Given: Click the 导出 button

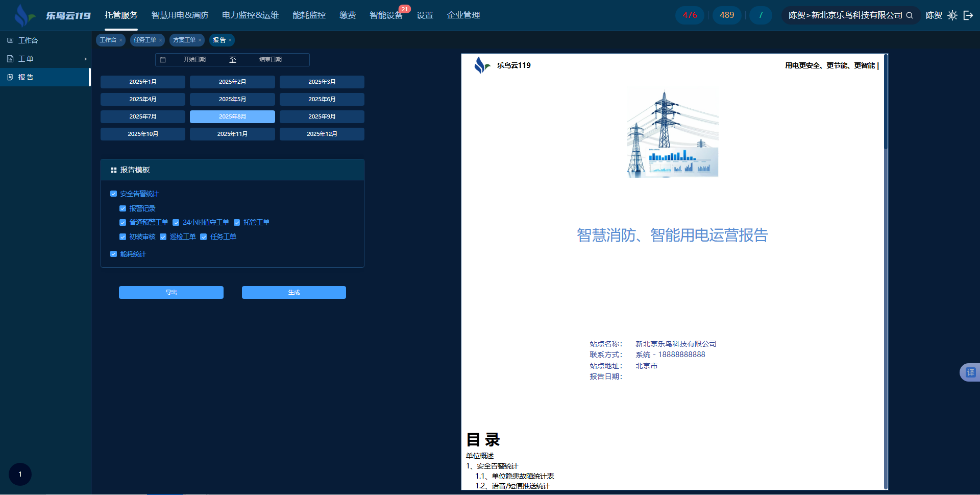Looking at the screenshot, I should (171, 292).
